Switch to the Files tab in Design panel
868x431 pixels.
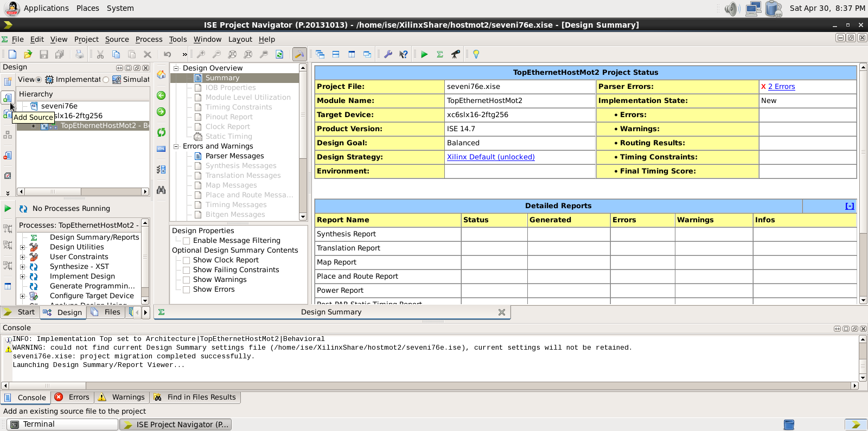[x=106, y=312]
